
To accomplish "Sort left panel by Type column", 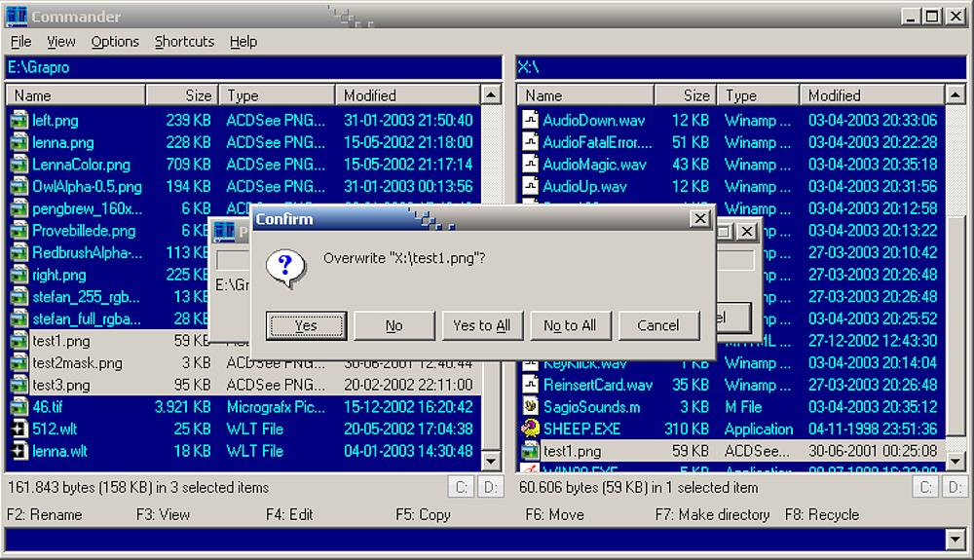I will click(277, 95).
